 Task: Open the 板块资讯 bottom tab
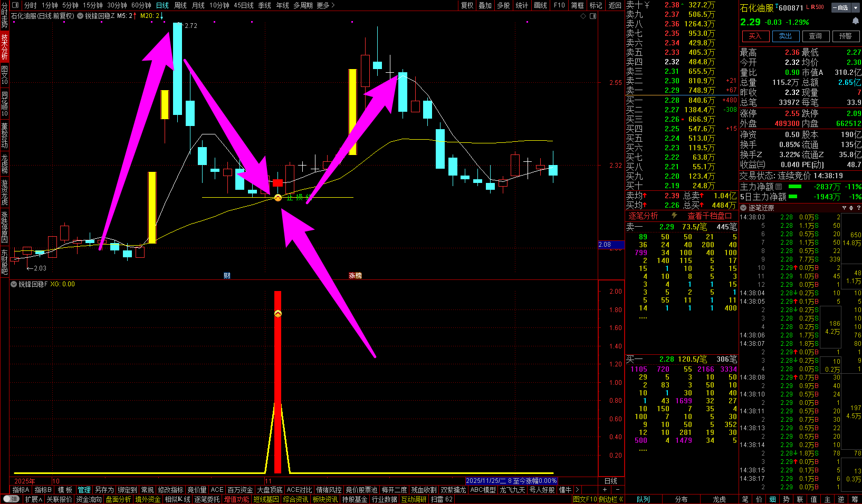click(x=325, y=499)
